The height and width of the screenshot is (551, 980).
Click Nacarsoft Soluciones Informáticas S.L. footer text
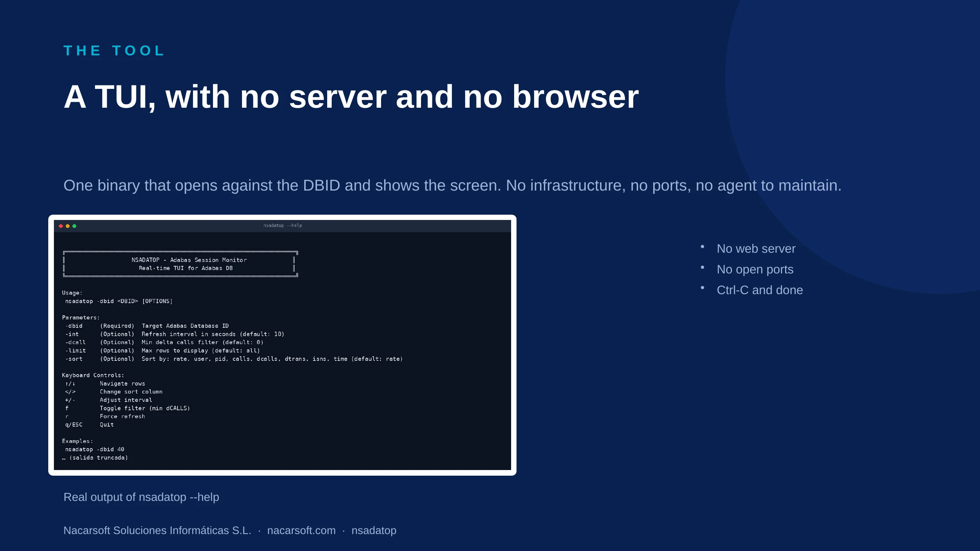(x=157, y=530)
